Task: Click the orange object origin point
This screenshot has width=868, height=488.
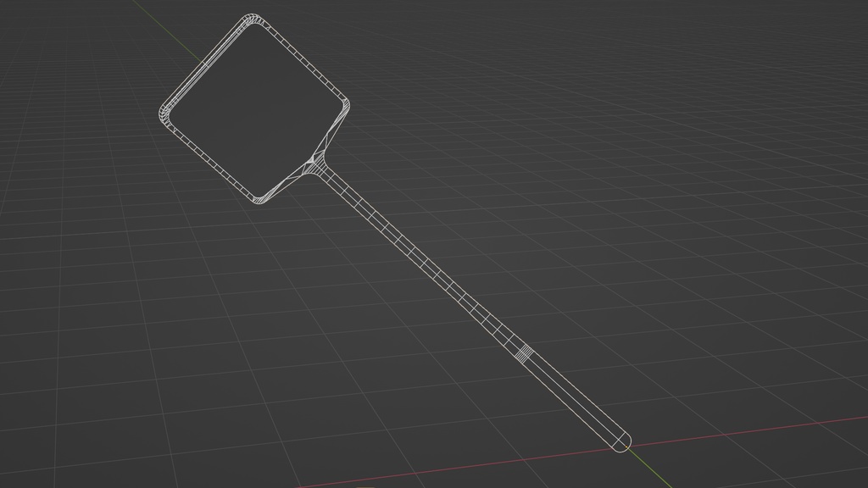Action: click(626, 446)
